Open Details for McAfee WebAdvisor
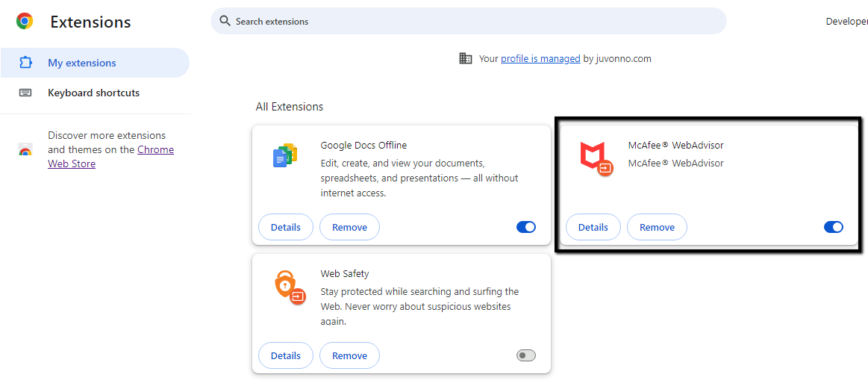 (593, 227)
